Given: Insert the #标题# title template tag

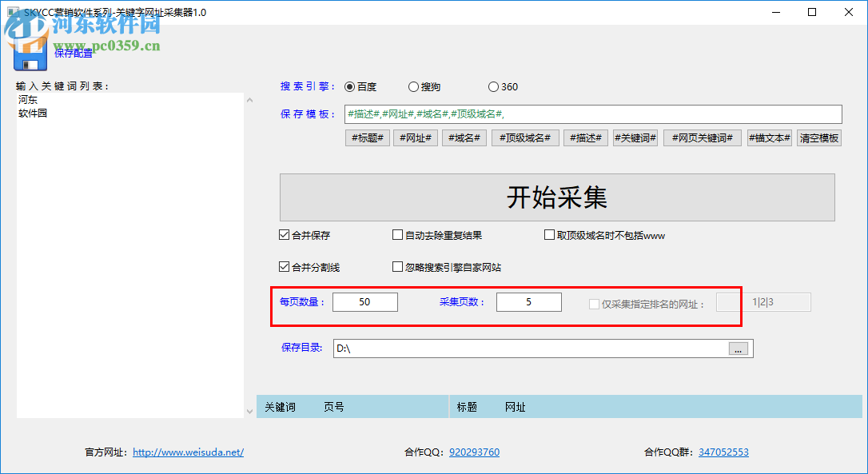Looking at the screenshot, I should (367, 137).
